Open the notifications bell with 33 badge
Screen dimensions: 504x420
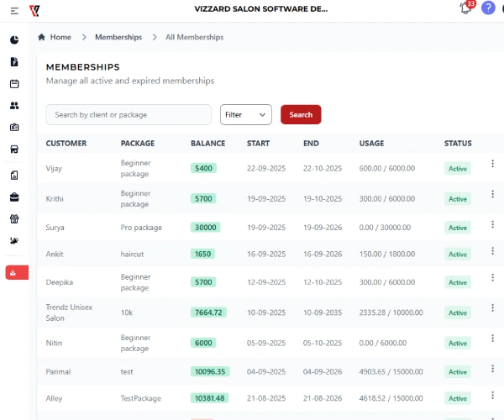tap(466, 8)
